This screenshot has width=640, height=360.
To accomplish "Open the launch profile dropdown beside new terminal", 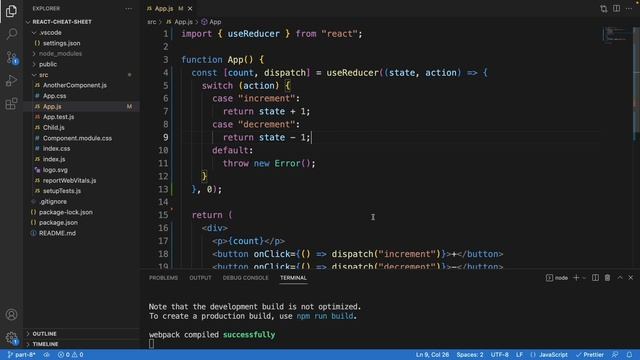I will click(584, 278).
